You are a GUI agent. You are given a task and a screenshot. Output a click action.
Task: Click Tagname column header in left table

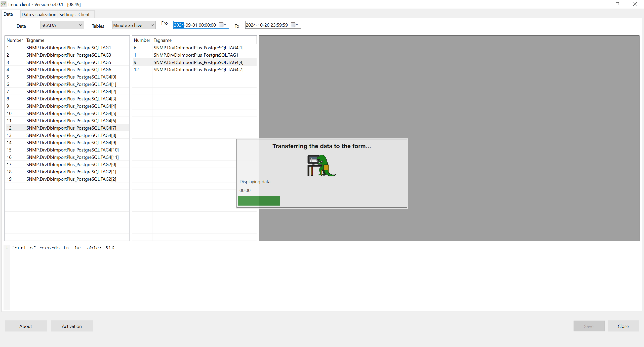[x=35, y=40]
